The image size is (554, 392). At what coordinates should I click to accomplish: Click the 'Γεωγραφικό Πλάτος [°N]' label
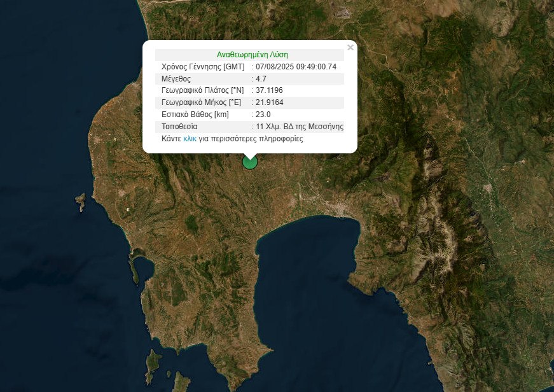[202, 91]
